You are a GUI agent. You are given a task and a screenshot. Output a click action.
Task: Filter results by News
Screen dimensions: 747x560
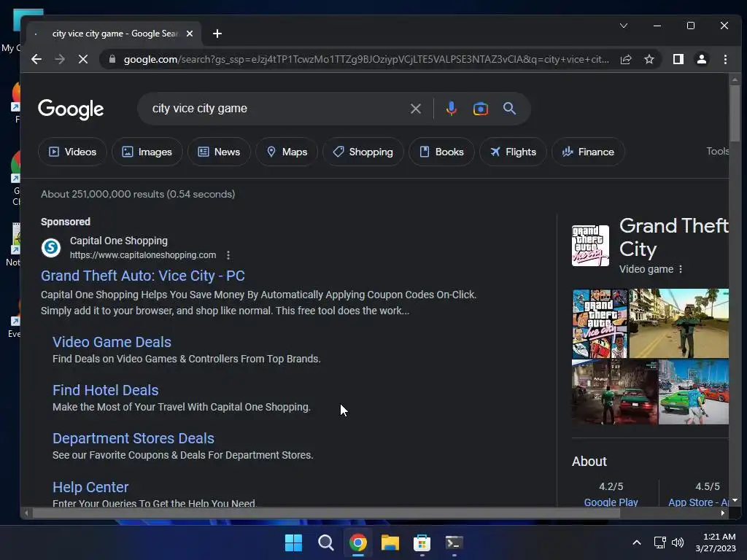(219, 152)
